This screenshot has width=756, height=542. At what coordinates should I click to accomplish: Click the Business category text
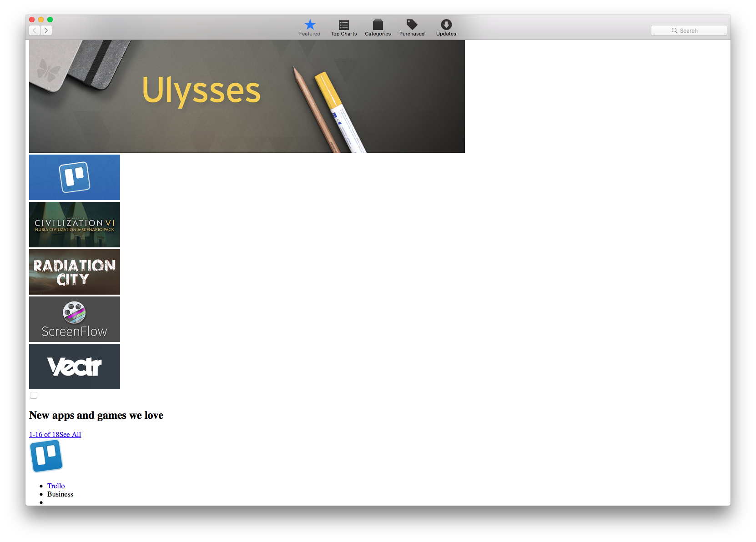[60, 494]
